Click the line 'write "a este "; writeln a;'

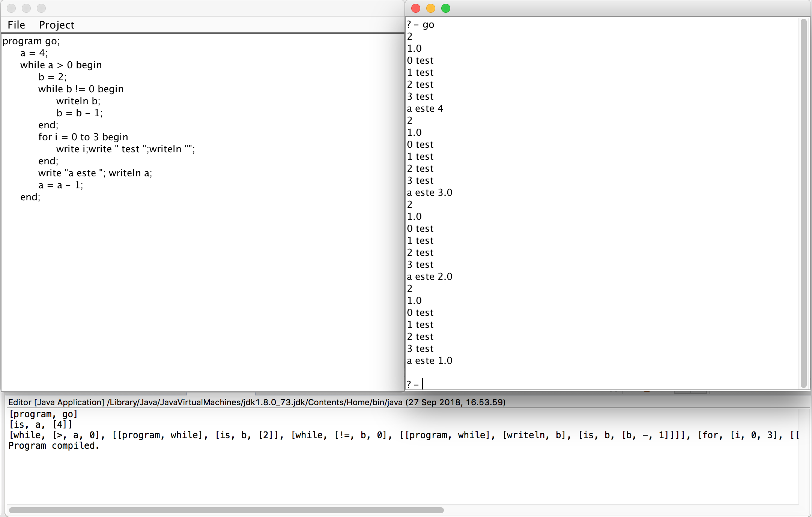click(95, 173)
